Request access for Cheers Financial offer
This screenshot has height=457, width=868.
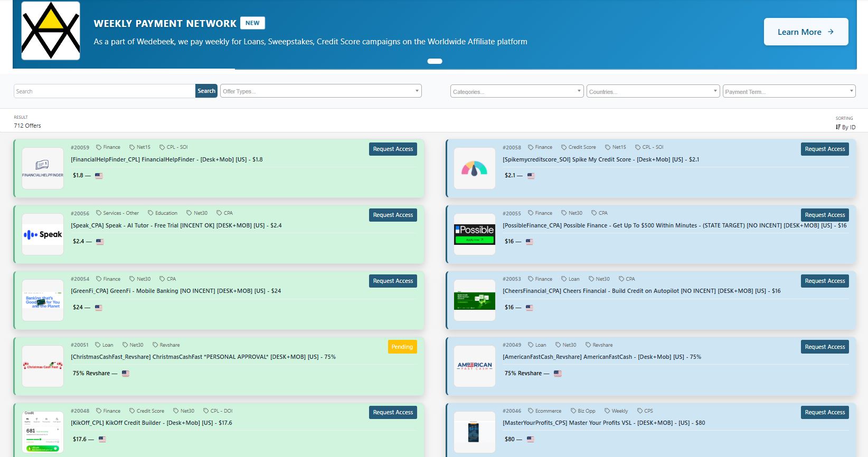[x=825, y=281]
